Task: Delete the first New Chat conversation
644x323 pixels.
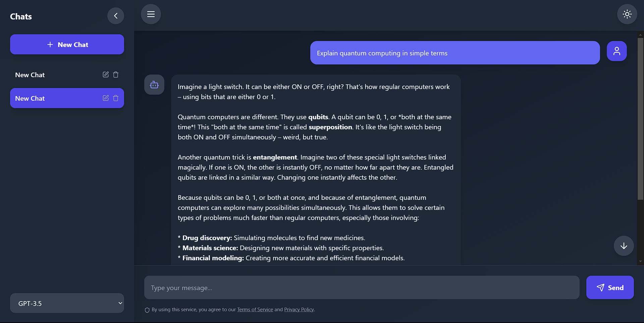Action: coord(116,75)
